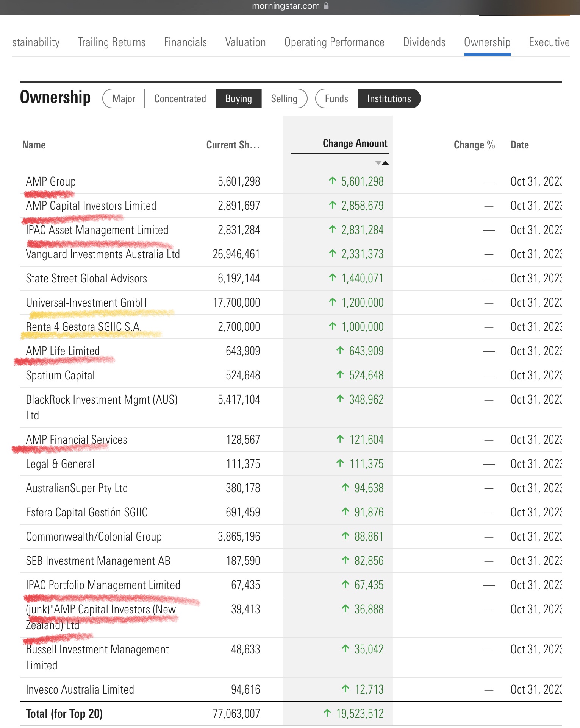This screenshot has width=580, height=728.
Task: Select the Major ownership filter
Action: (x=124, y=99)
